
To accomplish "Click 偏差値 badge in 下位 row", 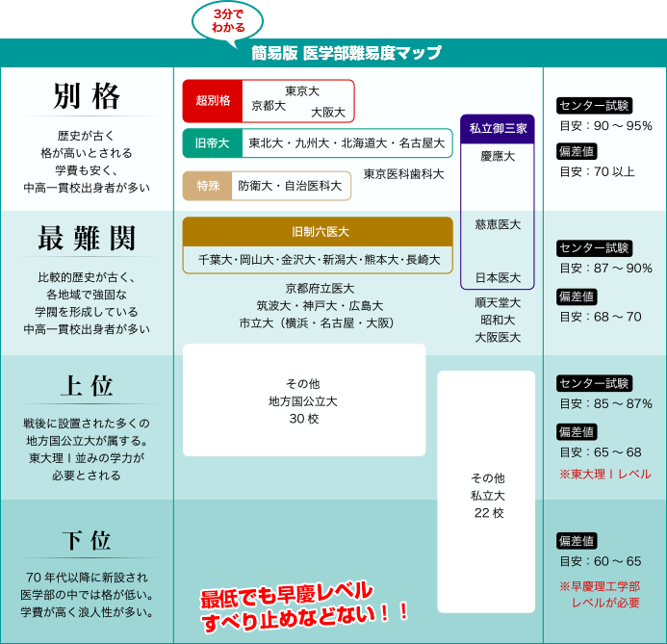I will click(x=577, y=541).
